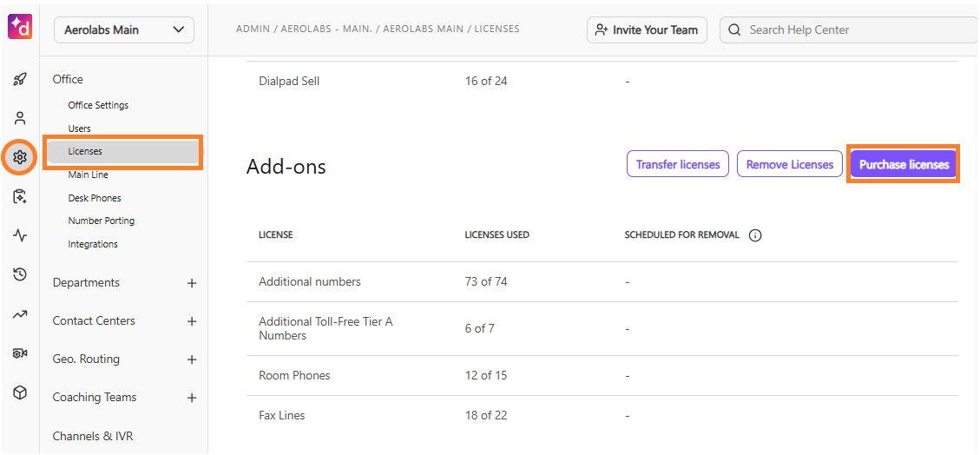Open the person profile icon in sidebar
Viewport: 980px width, 455px height.
20,118
